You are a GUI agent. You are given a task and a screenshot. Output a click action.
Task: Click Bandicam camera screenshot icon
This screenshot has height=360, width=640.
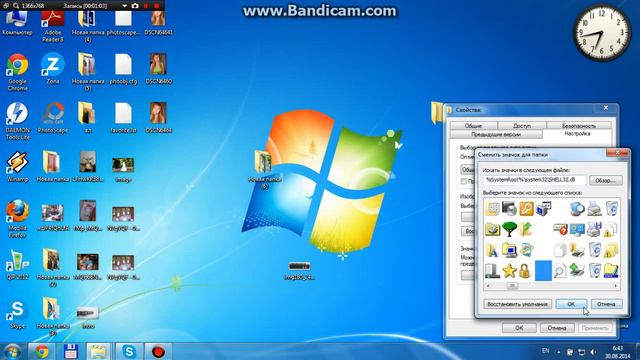[x=135, y=6]
